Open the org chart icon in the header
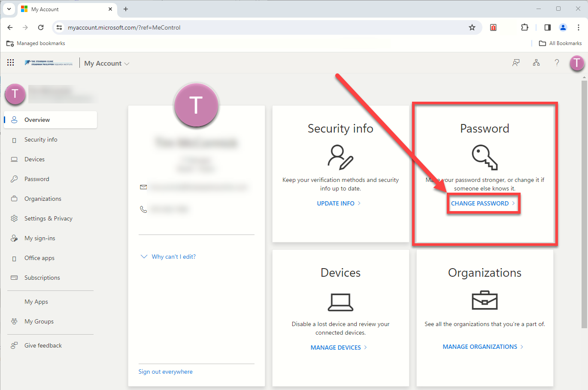This screenshot has height=390, width=588. point(536,63)
